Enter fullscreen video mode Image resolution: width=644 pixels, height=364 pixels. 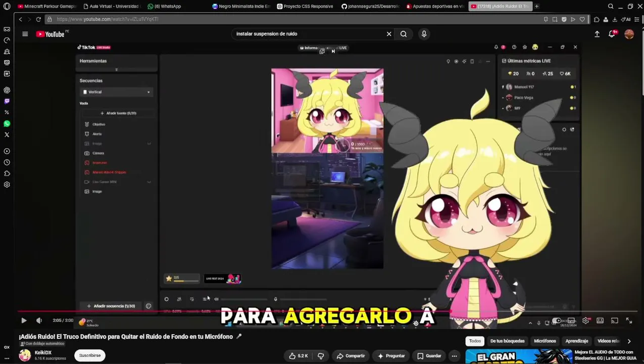click(629, 321)
